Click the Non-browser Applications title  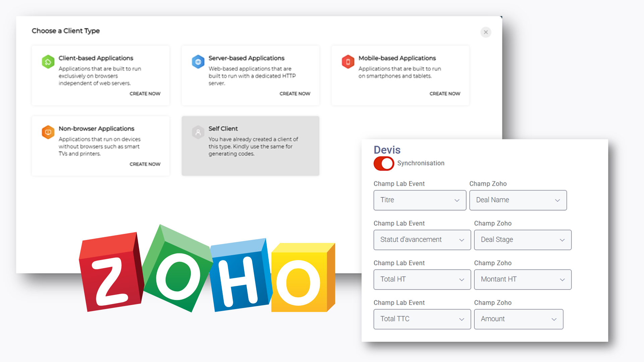pos(97,128)
